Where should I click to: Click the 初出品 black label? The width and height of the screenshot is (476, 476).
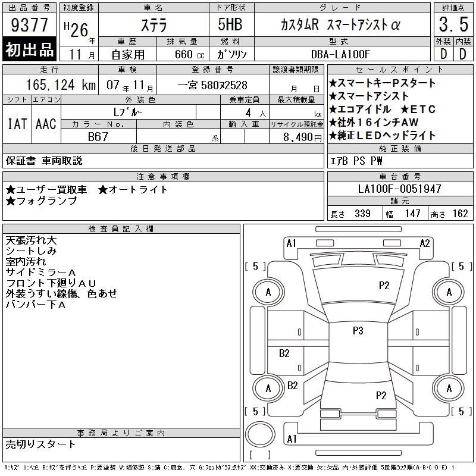(29, 49)
